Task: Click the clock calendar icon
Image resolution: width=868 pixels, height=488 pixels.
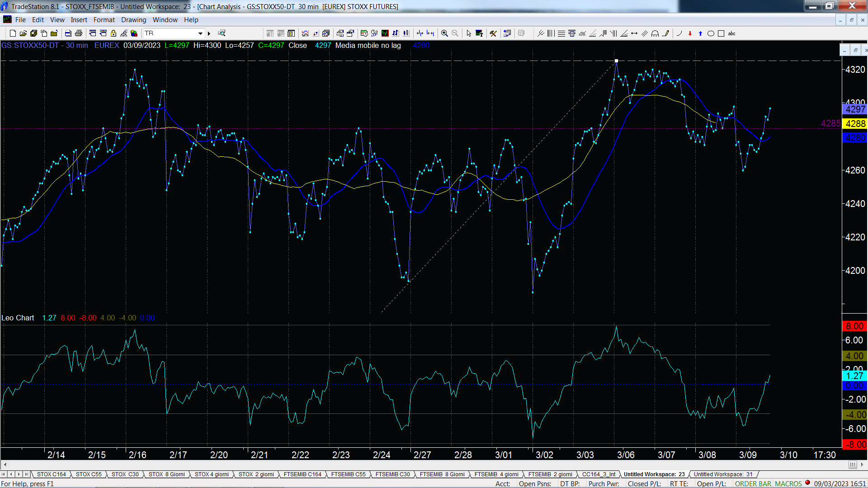Action: pyautogui.click(x=364, y=33)
